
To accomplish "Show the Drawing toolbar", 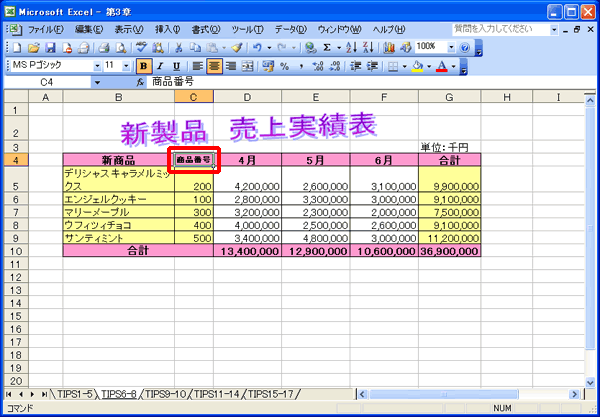I will coord(405,47).
